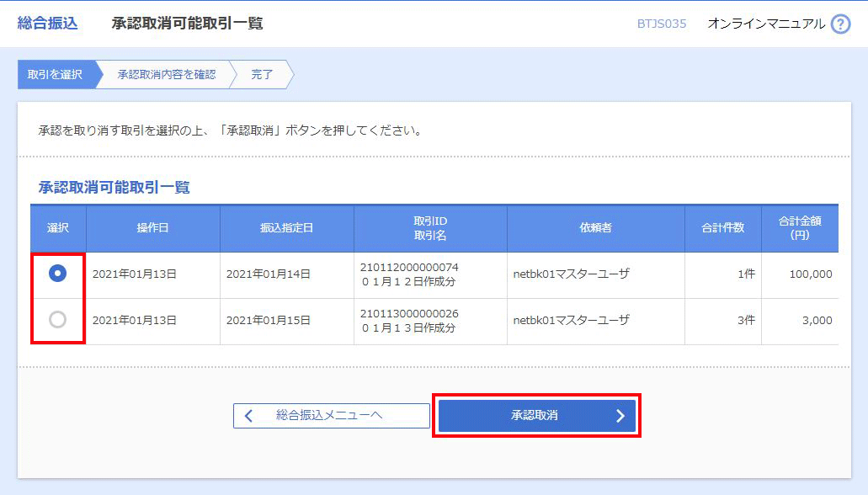
Task: Click the online manual question mark icon
Action: pos(840,24)
